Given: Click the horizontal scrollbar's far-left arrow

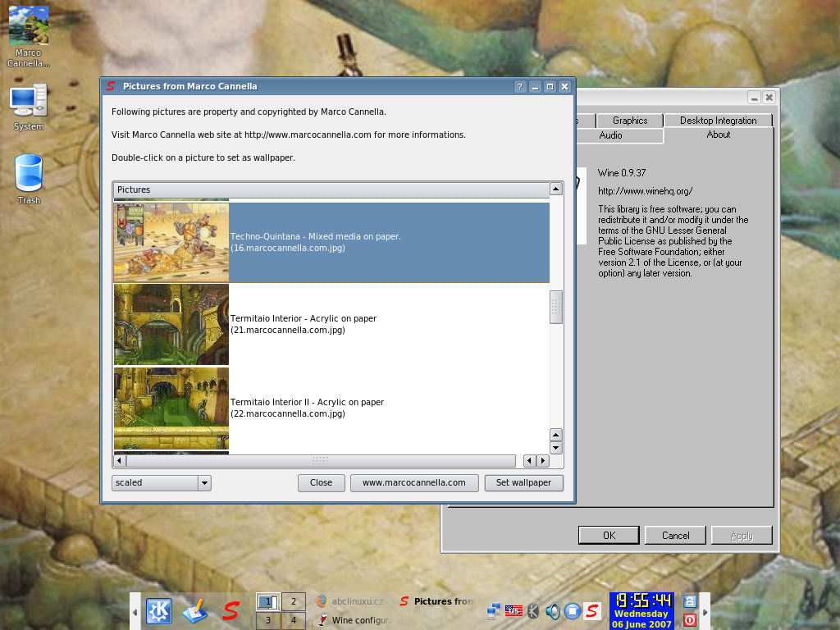Looking at the screenshot, I should (x=120, y=461).
